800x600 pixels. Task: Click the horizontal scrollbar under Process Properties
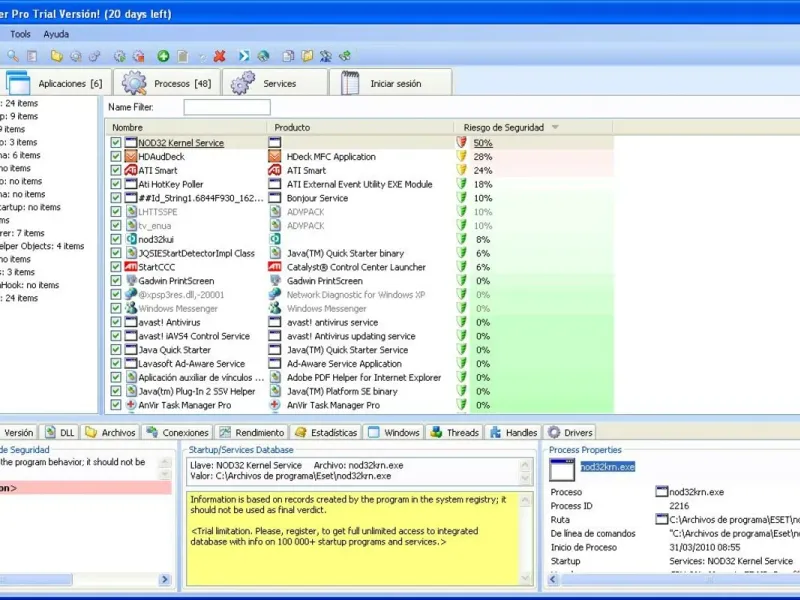tap(679, 579)
